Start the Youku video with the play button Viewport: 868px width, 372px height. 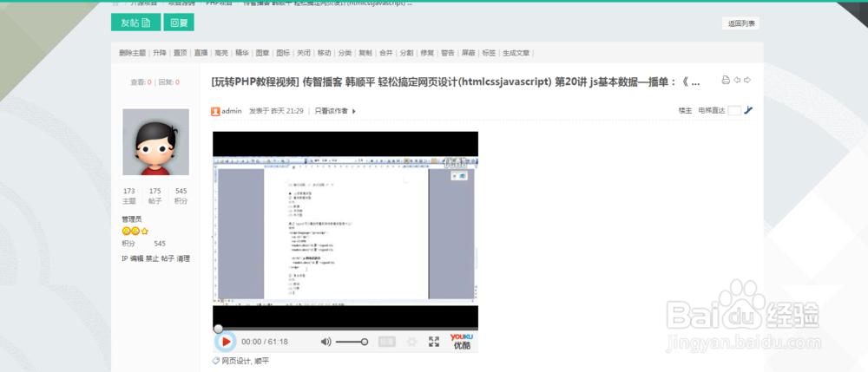(x=226, y=342)
